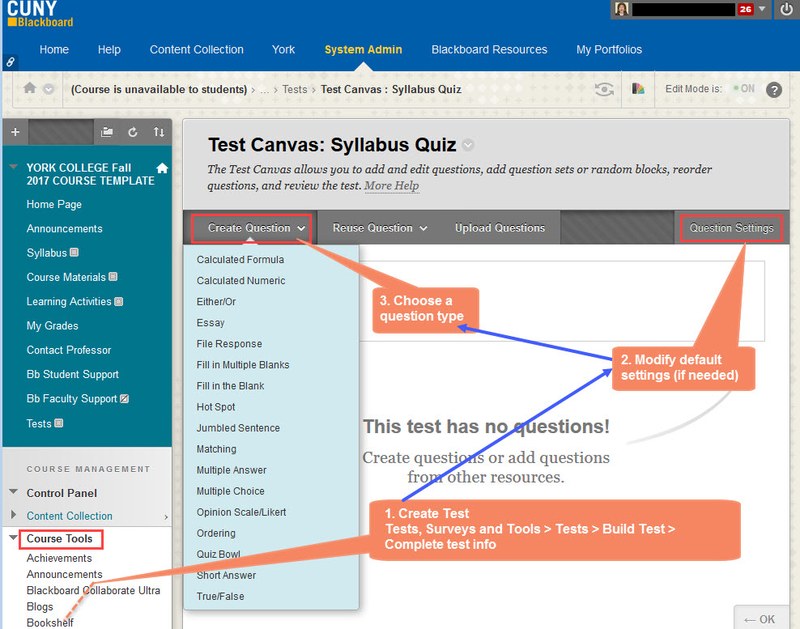Screen dimensions: 800x629
Task: Click the plus icon to add menu item
Action: (14, 132)
